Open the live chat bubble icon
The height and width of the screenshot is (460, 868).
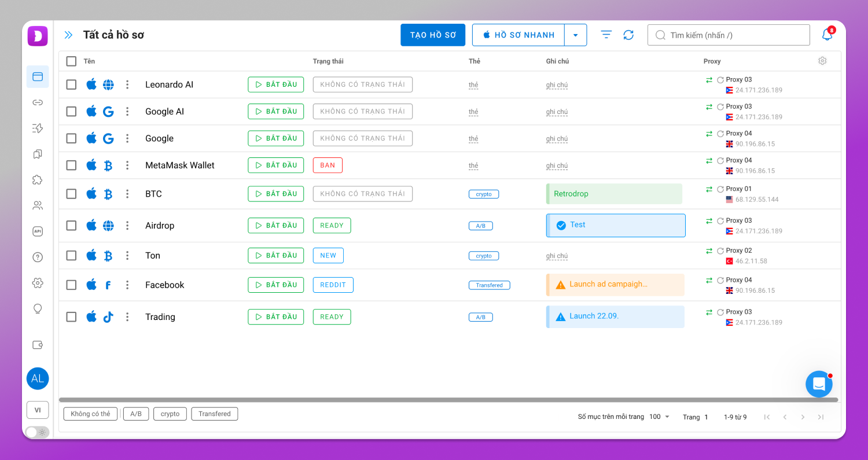click(x=819, y=384)
